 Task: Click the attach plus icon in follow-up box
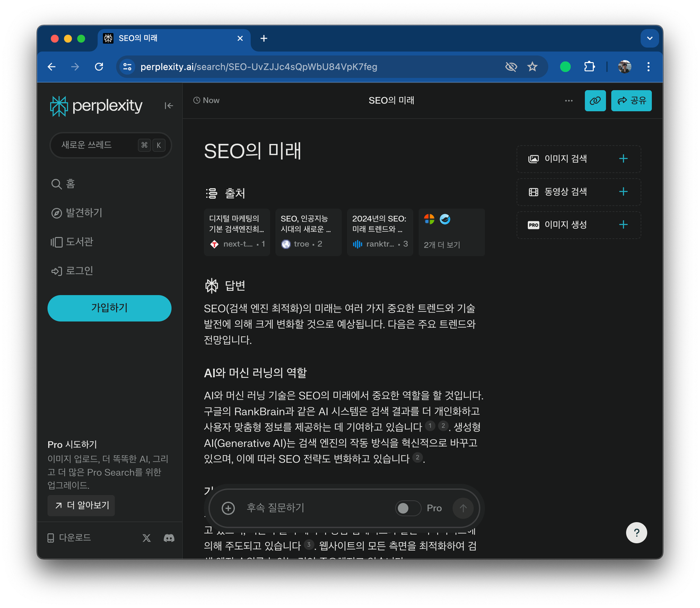[229, 508]
